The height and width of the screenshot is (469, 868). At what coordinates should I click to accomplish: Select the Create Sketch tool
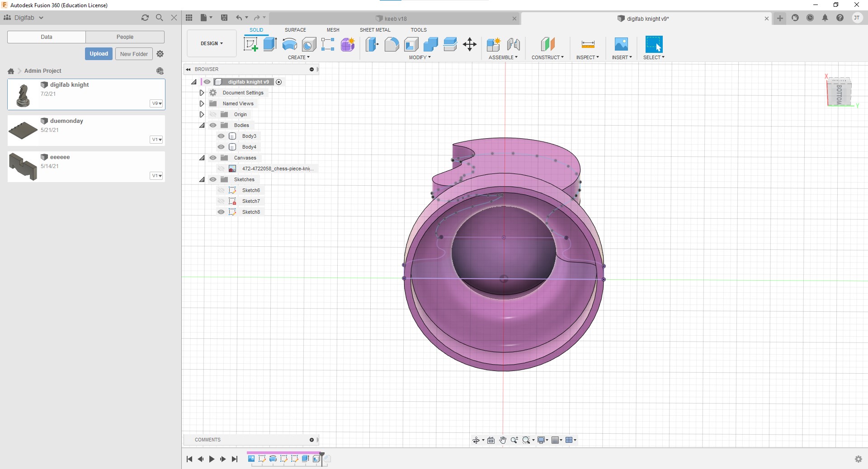(250, 44)
